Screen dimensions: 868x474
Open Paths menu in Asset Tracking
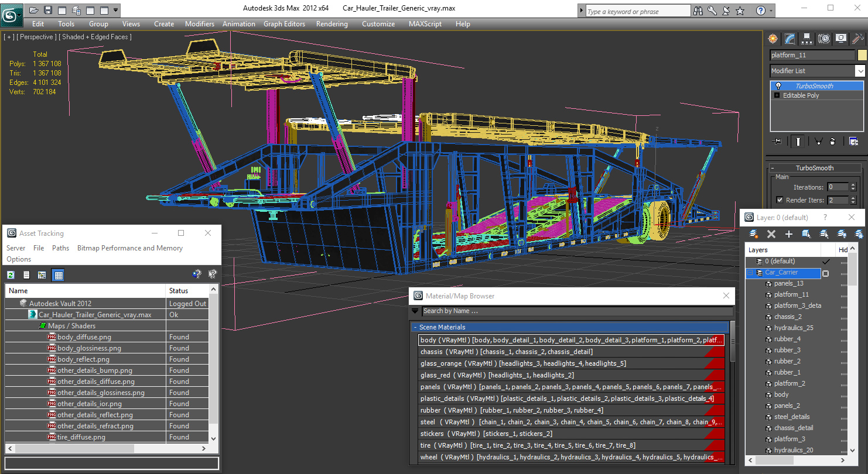coord(60,248)
